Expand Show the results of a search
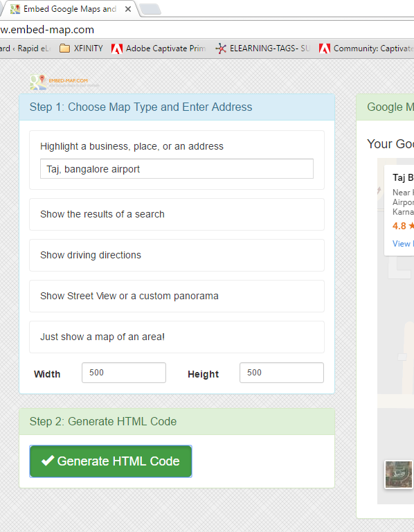Screen dimensions: 414x532 click(177, 215)
